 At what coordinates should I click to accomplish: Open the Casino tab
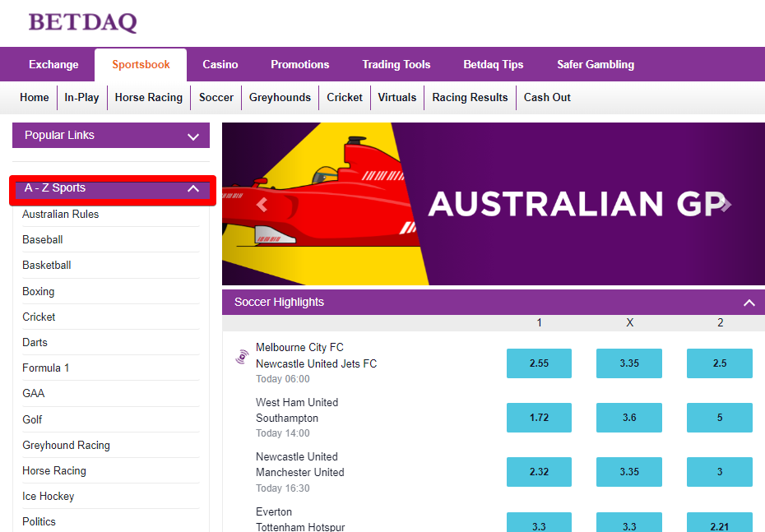pos(220,64)
